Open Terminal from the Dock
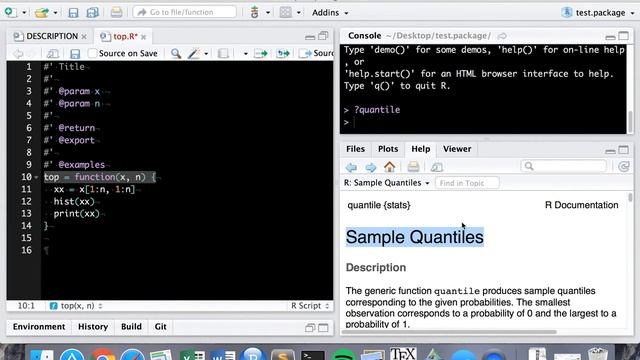Screen dimensions: 640x360 [x=313, y=355]
